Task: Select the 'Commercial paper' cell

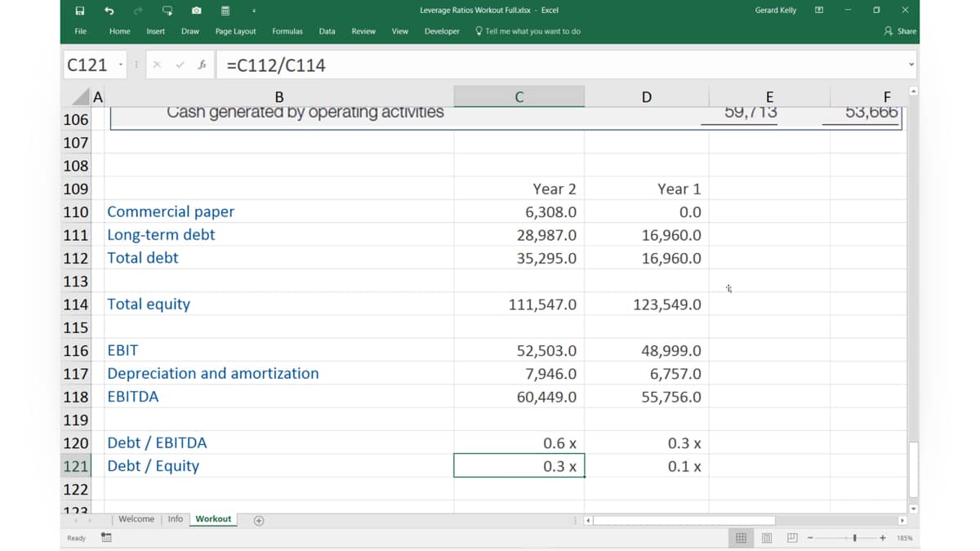Action: tap(279, 211)
